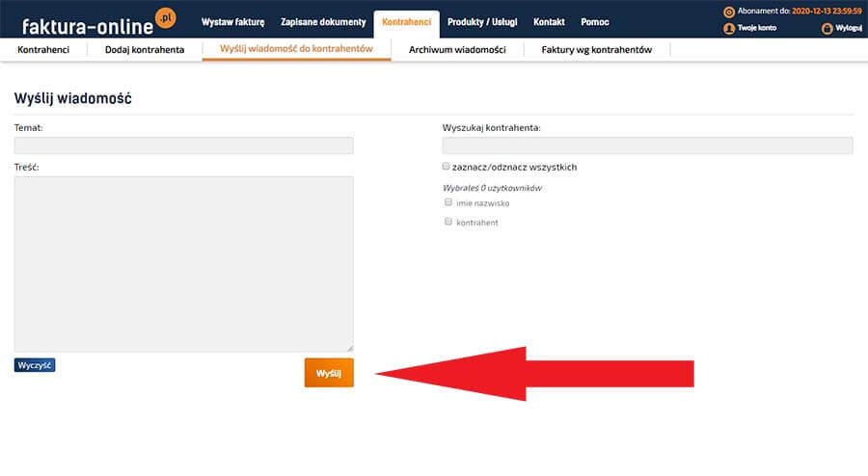Click the faktura-online.pl logo
Viewport: 868px width, 476px height.
(99, 21)
